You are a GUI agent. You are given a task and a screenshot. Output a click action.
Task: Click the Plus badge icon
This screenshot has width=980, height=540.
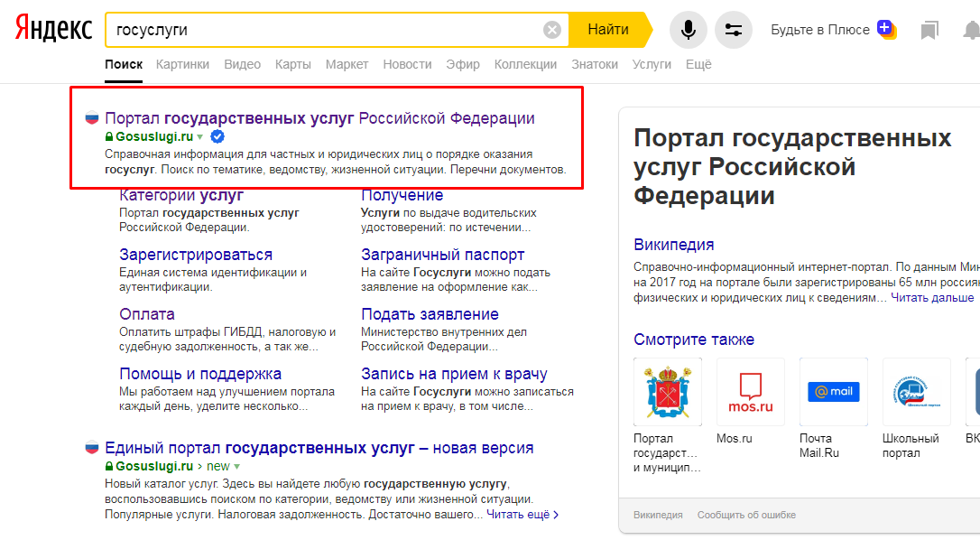click(886, 29)
